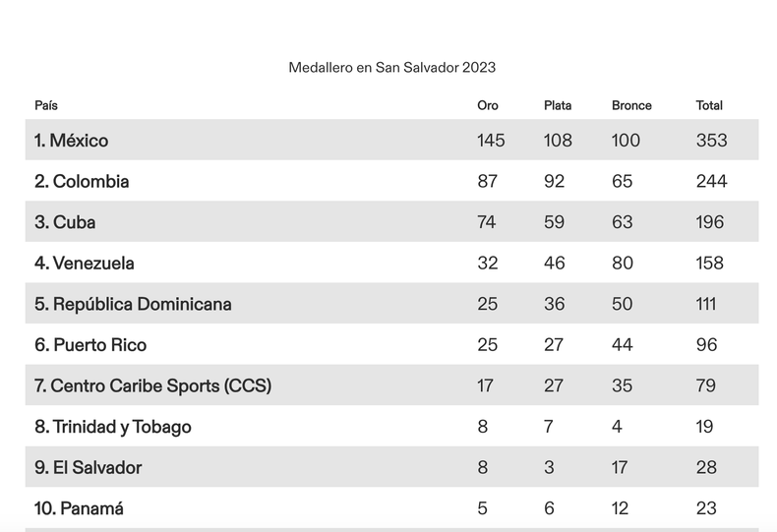Click Venezuela's bronze count of 80
This screenshot has width=777, height=532.
(x=623, y=263)
